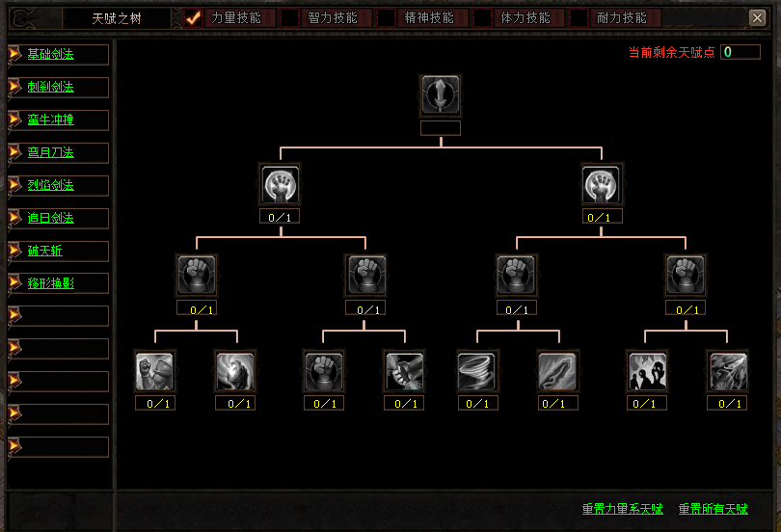Tick the 耐力技能 checkbox

[x=579, y=18]
